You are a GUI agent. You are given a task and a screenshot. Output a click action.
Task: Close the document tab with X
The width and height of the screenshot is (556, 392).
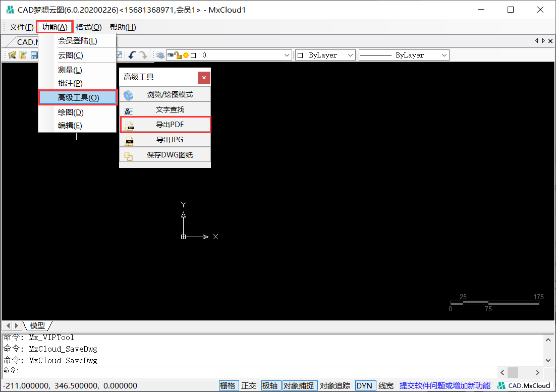click(x=550, y=41)
